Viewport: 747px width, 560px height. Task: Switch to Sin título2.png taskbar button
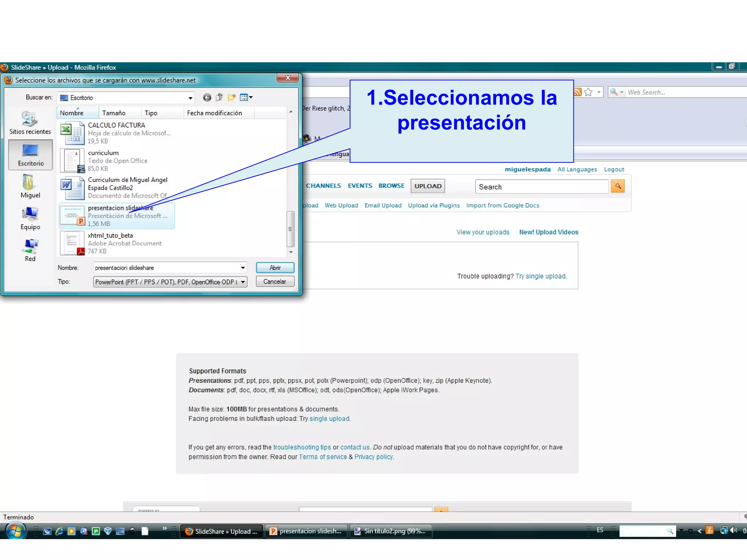tap(391, 531)
